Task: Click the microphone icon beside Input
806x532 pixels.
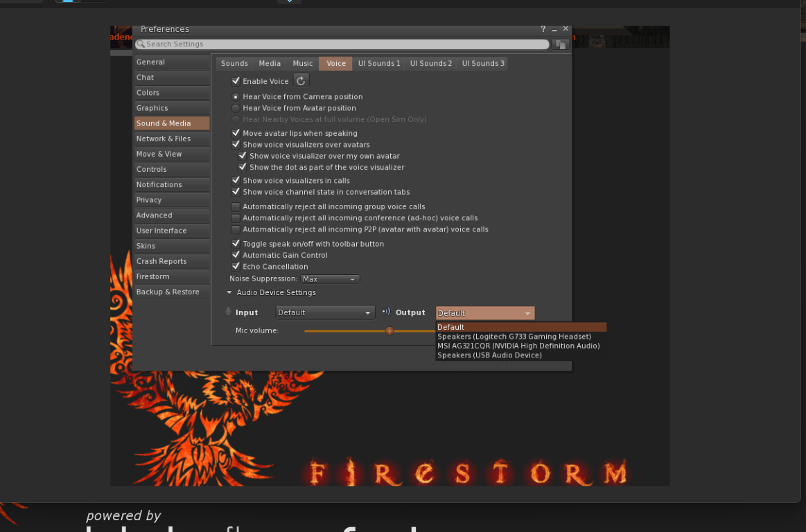Action: (x=228, y=312)
